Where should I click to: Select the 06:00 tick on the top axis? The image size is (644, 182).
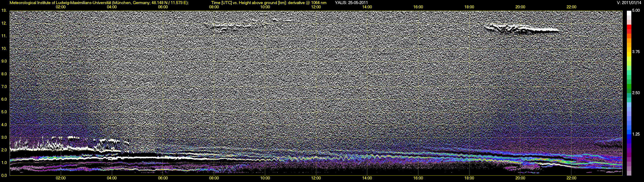point(163,7)
